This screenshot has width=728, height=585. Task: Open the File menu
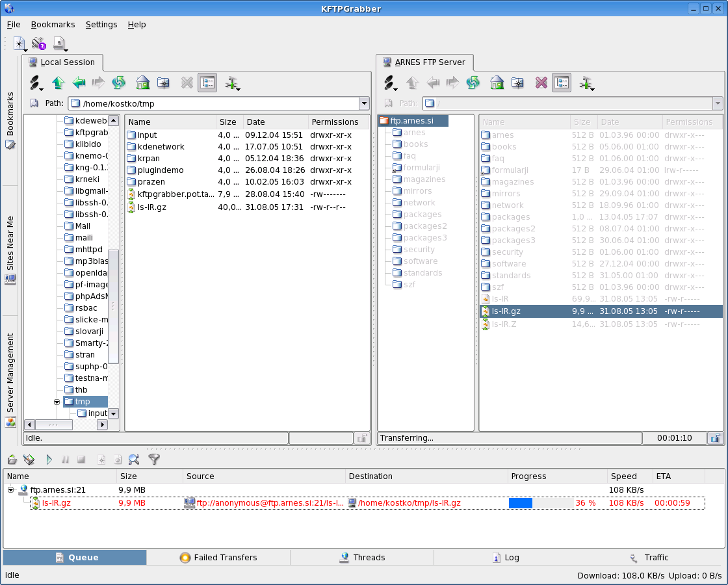tap(14, 25)
